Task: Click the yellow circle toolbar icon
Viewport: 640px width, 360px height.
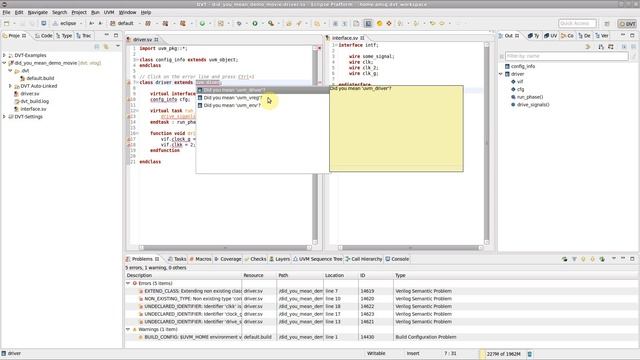Action: click(379, 24)
